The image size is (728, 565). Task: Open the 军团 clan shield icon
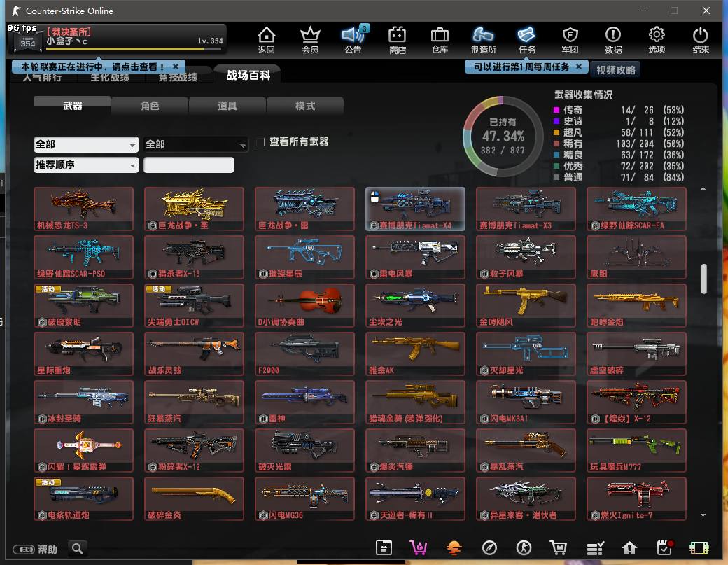[570, 41]
